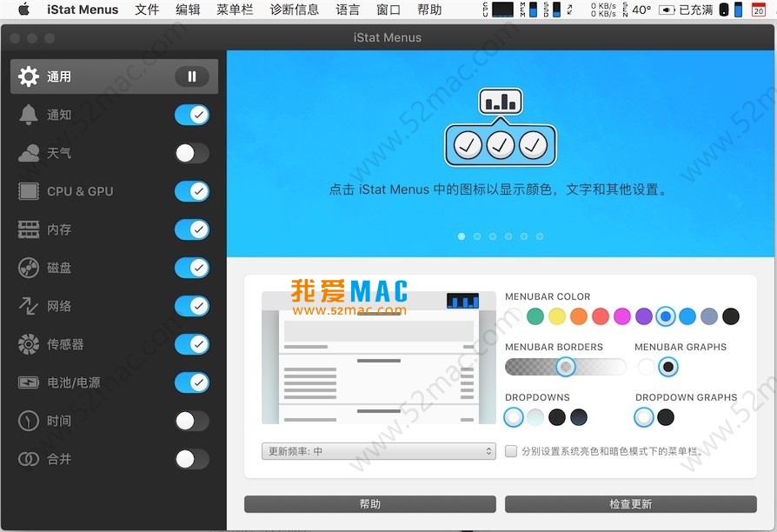Pause monitoring with the 通用 pause button

click(x=192, y=76)
